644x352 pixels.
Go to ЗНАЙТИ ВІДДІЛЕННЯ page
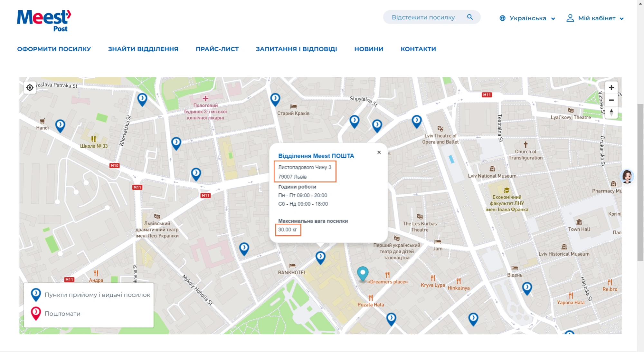[143, 49]
